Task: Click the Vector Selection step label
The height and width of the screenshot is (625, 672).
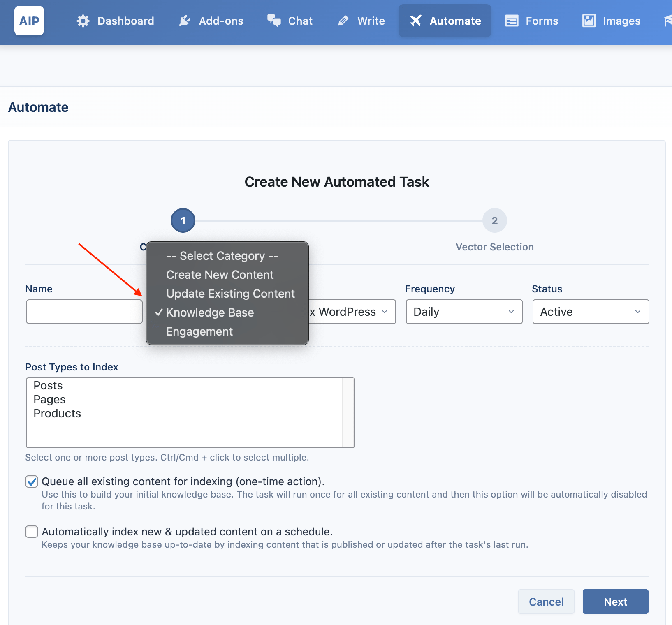Action: click(495, 247)
